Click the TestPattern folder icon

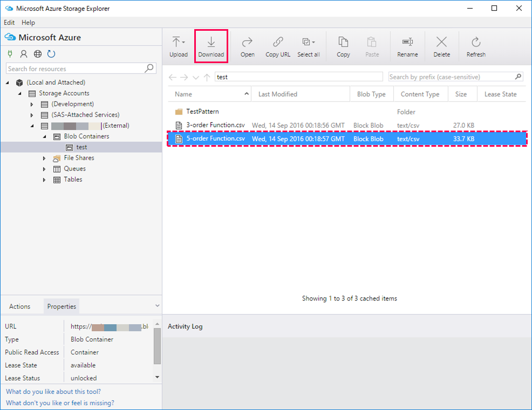(x=179, y=112)
